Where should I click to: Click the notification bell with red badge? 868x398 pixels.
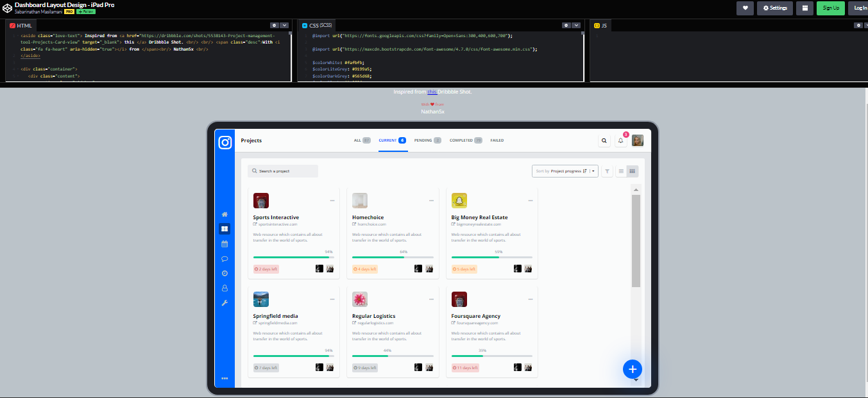pos(620,140)
